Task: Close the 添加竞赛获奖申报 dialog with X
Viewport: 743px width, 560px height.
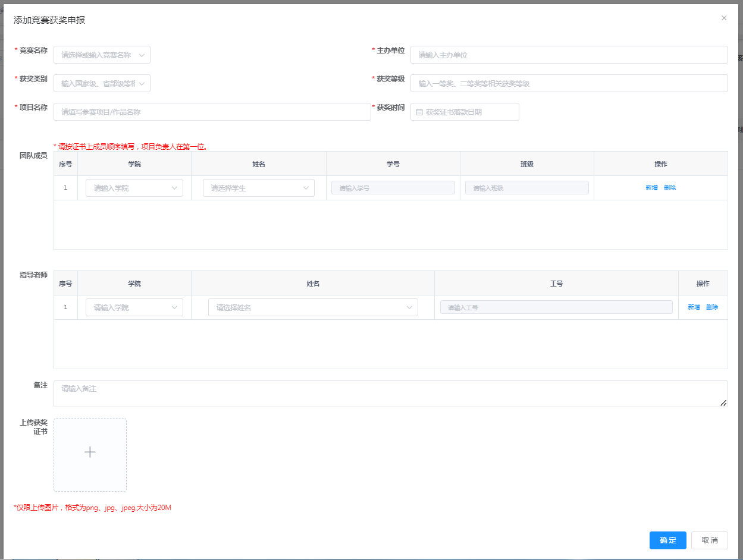Action: (x=724, y=18)
